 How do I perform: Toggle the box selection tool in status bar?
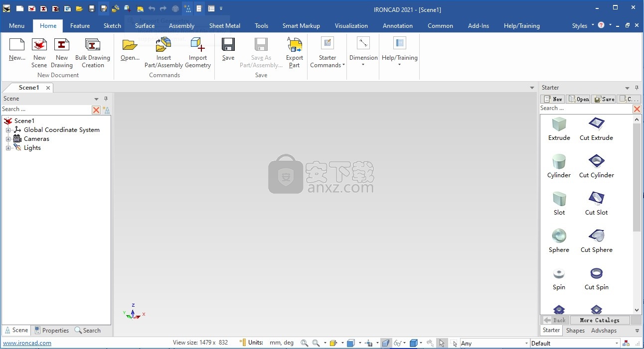pyautogui.click(x=454, y=343)
